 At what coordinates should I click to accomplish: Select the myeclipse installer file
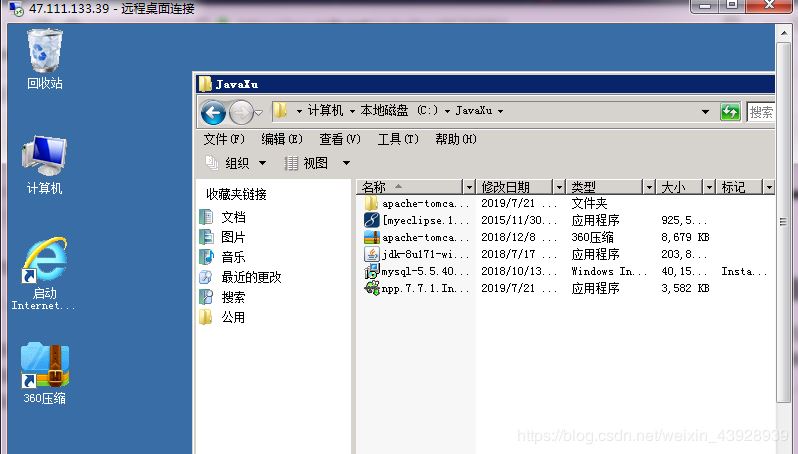424,220
